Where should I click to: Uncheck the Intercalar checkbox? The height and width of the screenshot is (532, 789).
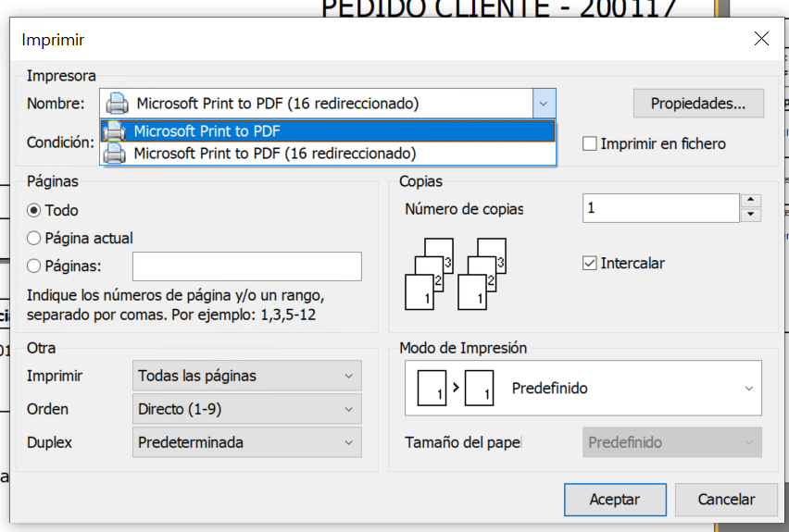(x=589, y=263)
